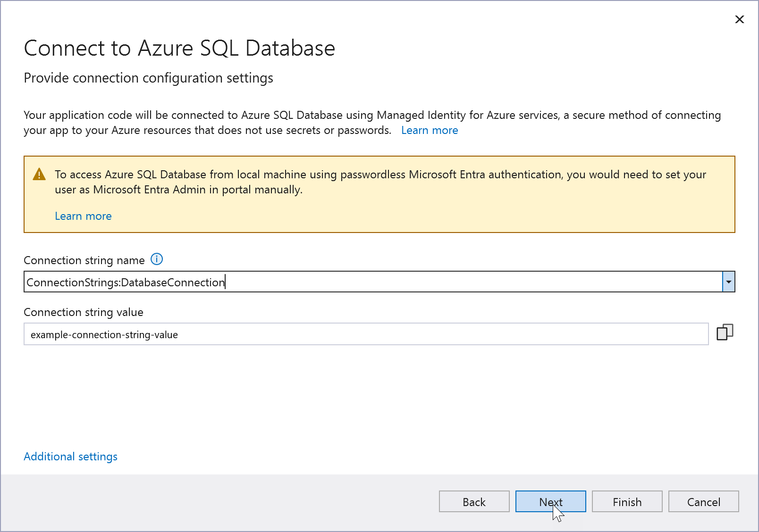
Task: Click the copy icon beside connection string value
Action: 725,332
